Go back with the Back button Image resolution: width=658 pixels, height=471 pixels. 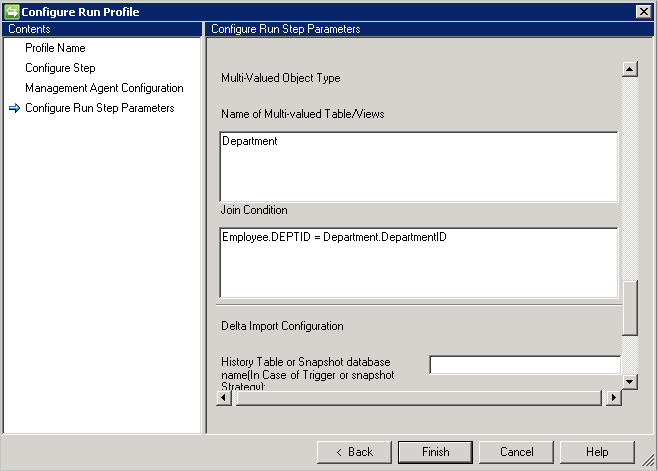pos(354,452)
